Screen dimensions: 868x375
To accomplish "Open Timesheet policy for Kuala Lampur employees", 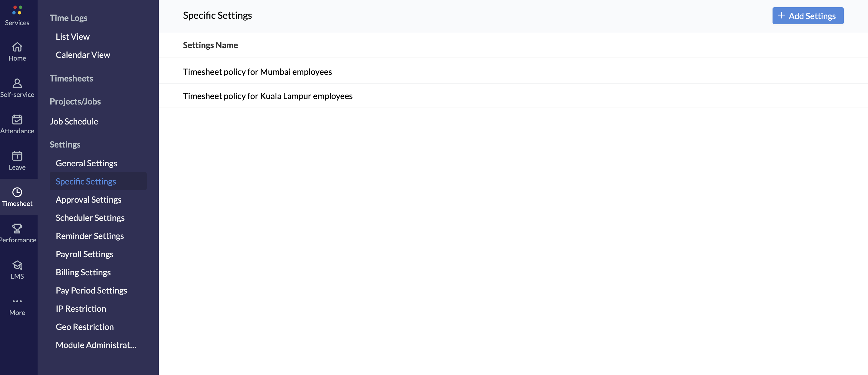I will coord(268,96).
